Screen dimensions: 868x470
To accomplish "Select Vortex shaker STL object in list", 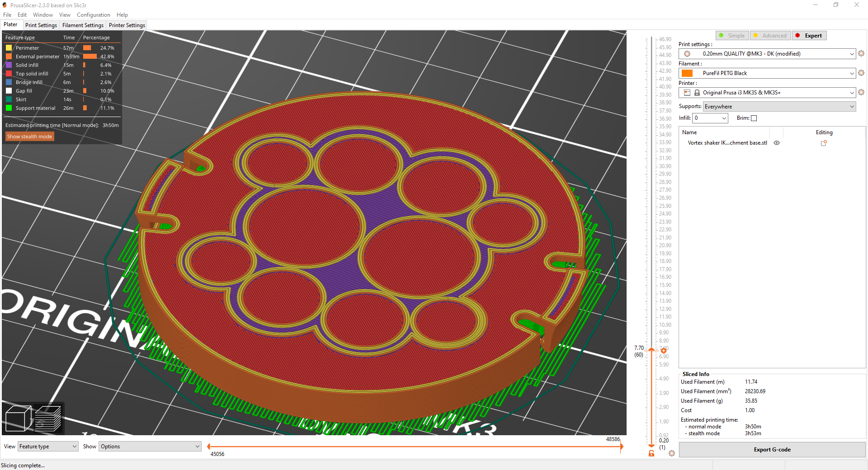I will pos(727,143).
